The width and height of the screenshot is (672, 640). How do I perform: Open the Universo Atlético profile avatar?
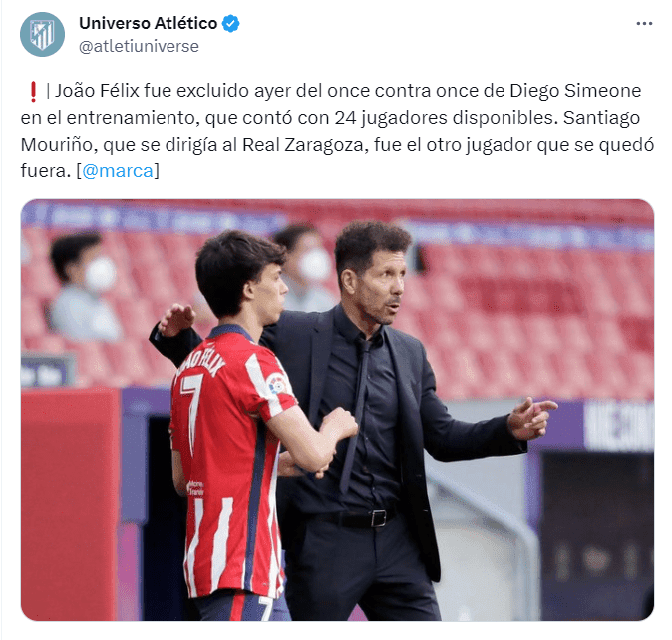[42, 34]
